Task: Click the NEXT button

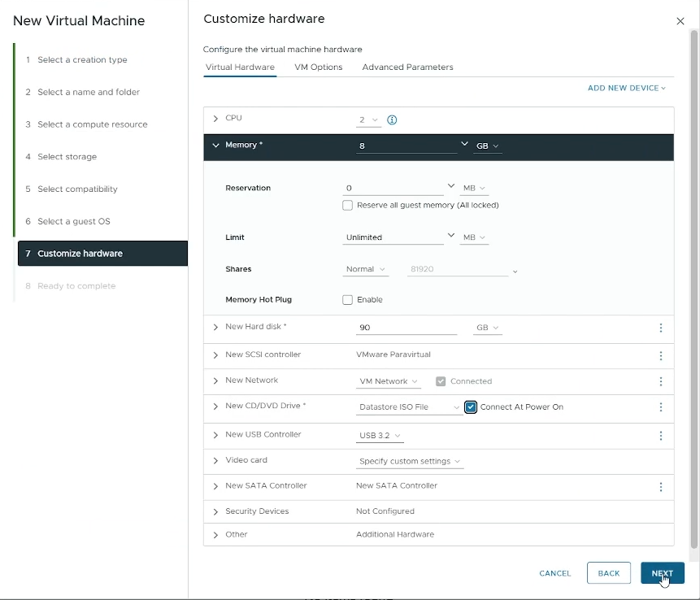Action: pos(663,573)
